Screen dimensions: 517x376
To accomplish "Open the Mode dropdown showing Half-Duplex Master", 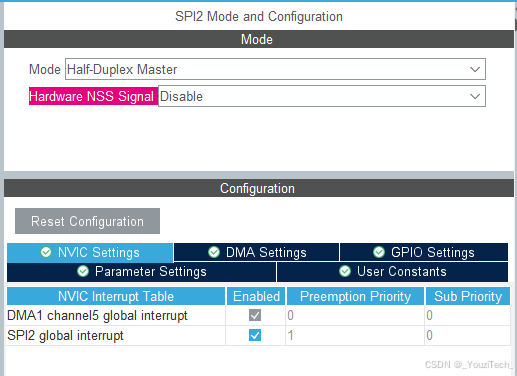I will (275, 69).
